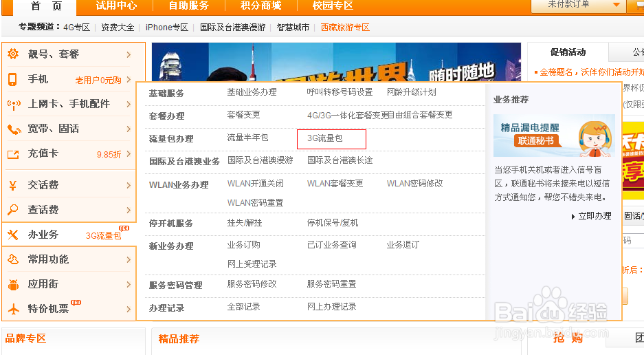
Task: Open 网上办理记录 link
Action: [331, 306]
